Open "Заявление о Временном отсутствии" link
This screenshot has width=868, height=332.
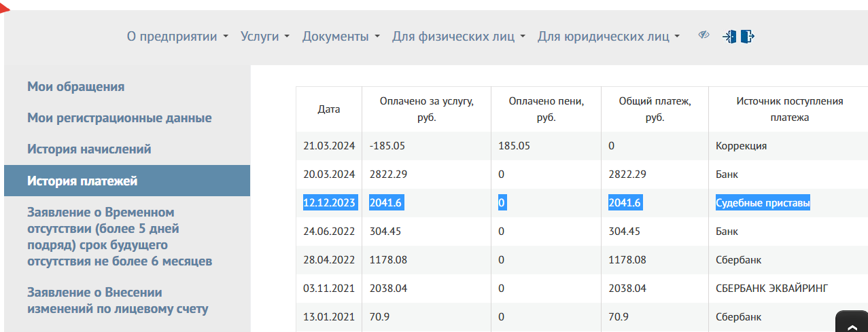point(120,237)
